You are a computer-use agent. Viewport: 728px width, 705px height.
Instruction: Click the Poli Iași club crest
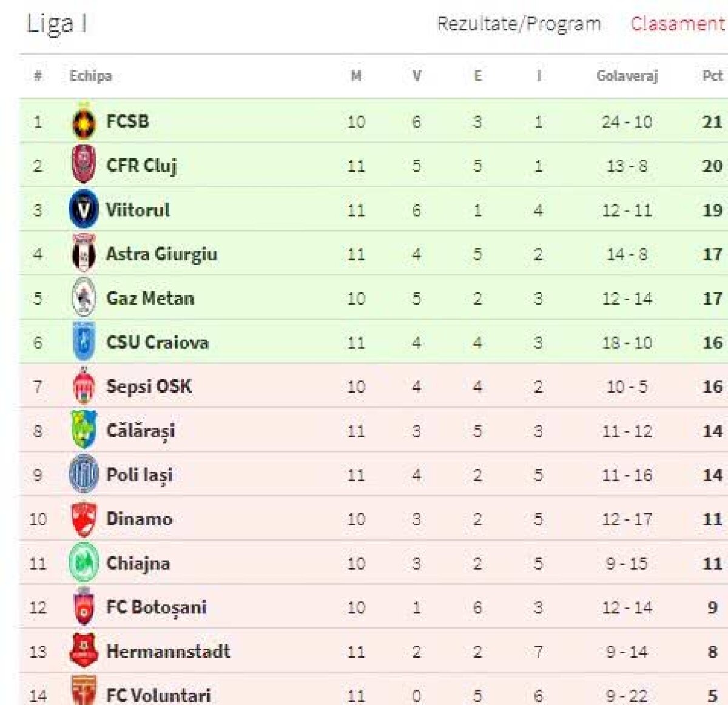(83, 474)
